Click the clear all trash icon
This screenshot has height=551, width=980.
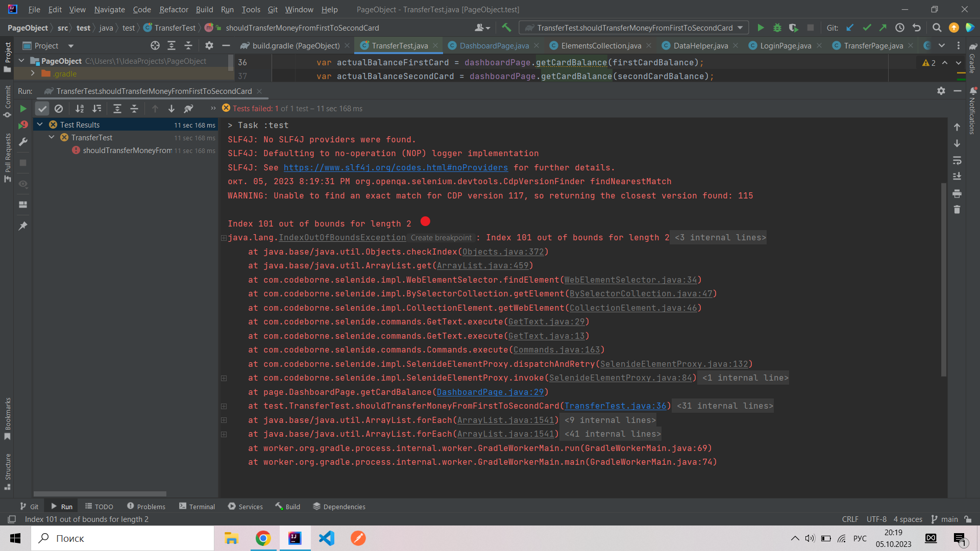point(957,210)
